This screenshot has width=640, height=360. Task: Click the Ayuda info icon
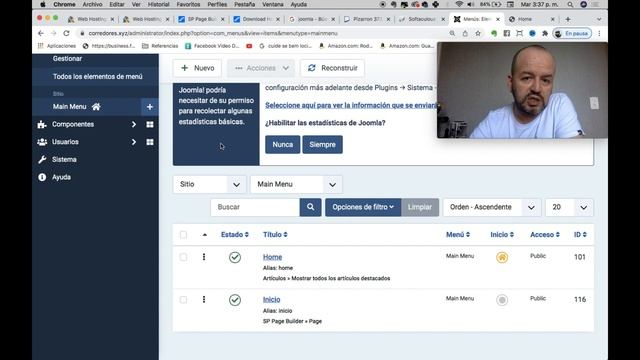(42, 177)
